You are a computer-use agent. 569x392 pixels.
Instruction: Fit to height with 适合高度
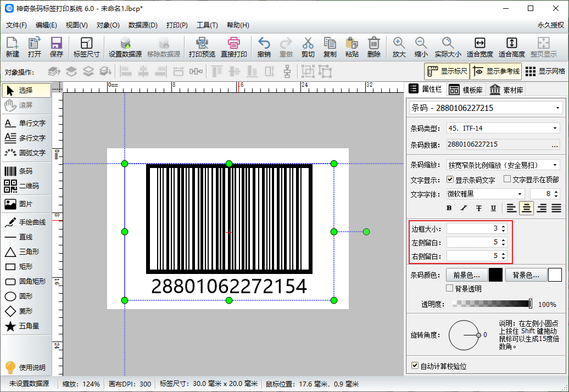[512, 47]
